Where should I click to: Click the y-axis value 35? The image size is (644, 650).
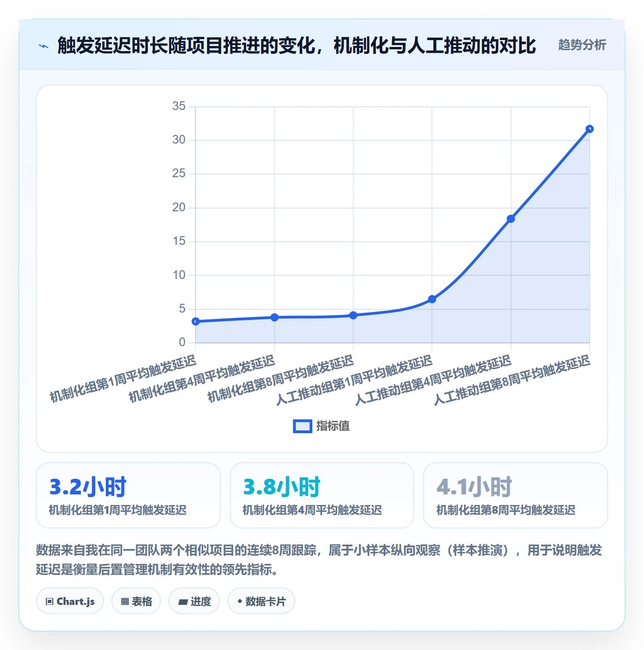(x=179, y=106)
